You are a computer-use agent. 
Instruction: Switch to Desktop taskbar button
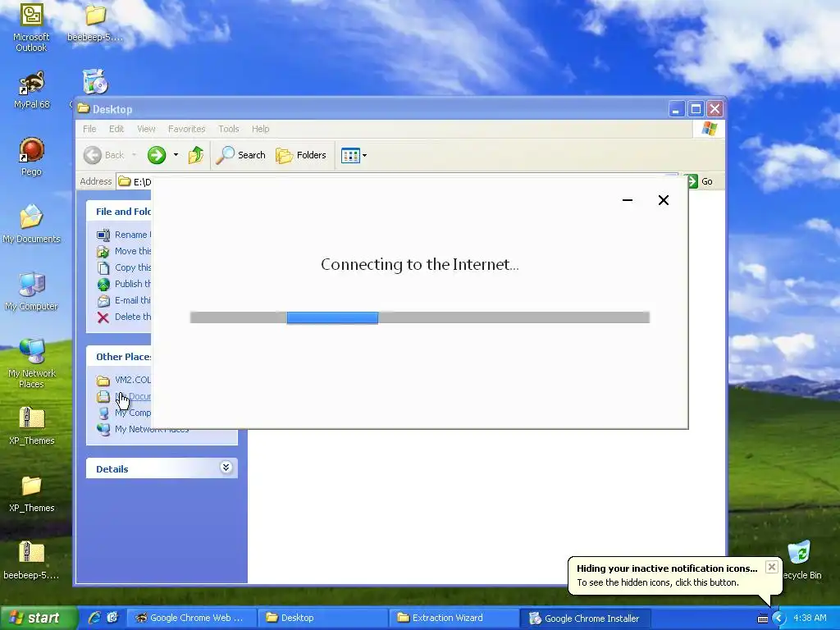(x=322, y=618)
